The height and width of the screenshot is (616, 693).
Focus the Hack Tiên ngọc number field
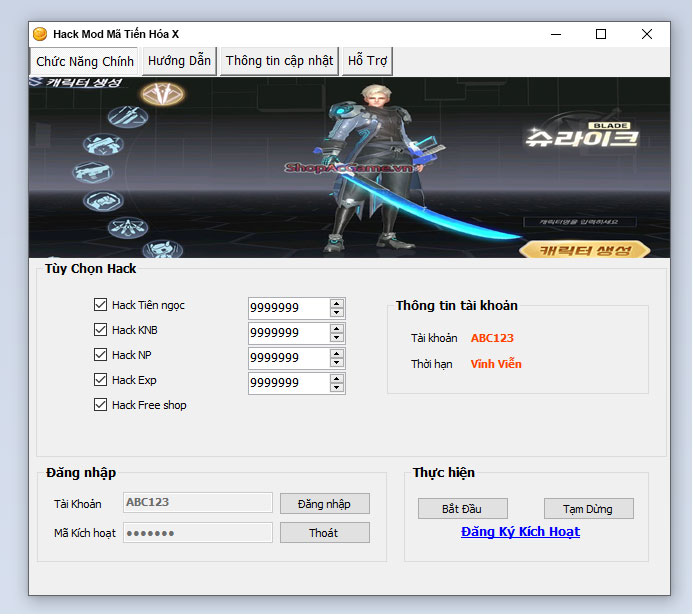[289, 308]
